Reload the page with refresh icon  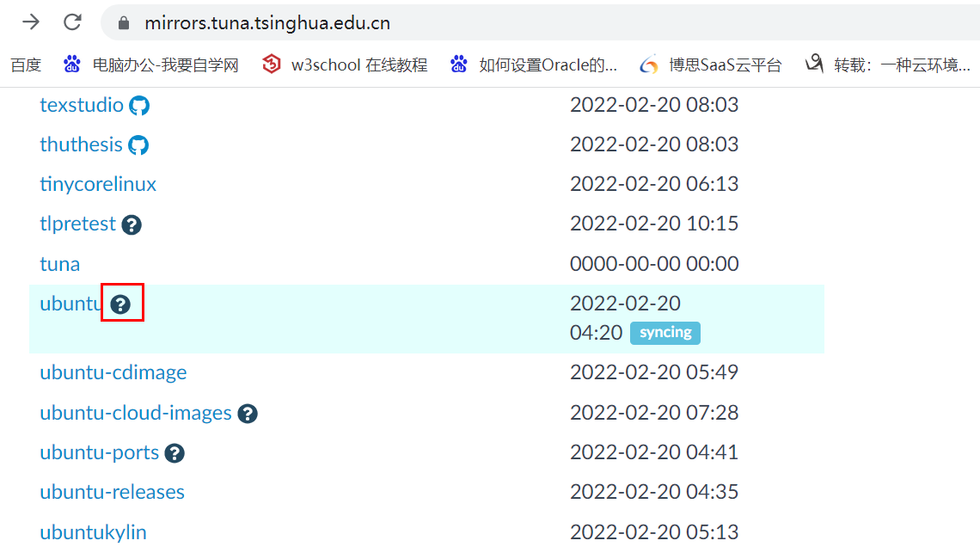tap(72, 22)
